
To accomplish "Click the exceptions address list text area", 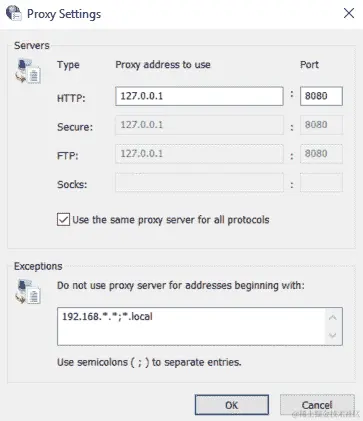I will click(x=191, y=326).
